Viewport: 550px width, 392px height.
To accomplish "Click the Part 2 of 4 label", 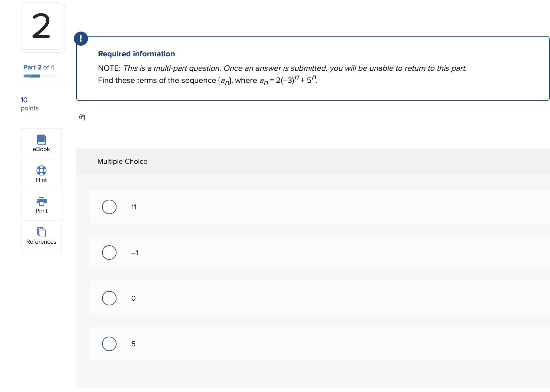I will pos(39,67).
